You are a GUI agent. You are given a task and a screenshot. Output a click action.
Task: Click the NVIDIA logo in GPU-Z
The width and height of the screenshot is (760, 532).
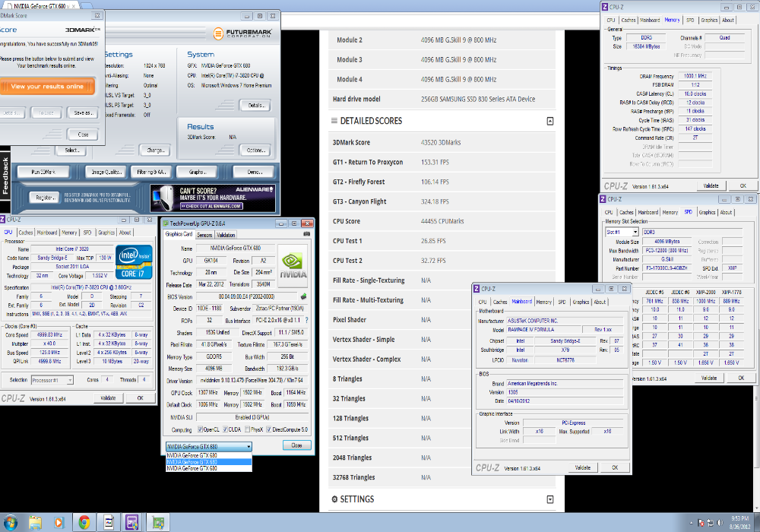click(x=293, y=266)
